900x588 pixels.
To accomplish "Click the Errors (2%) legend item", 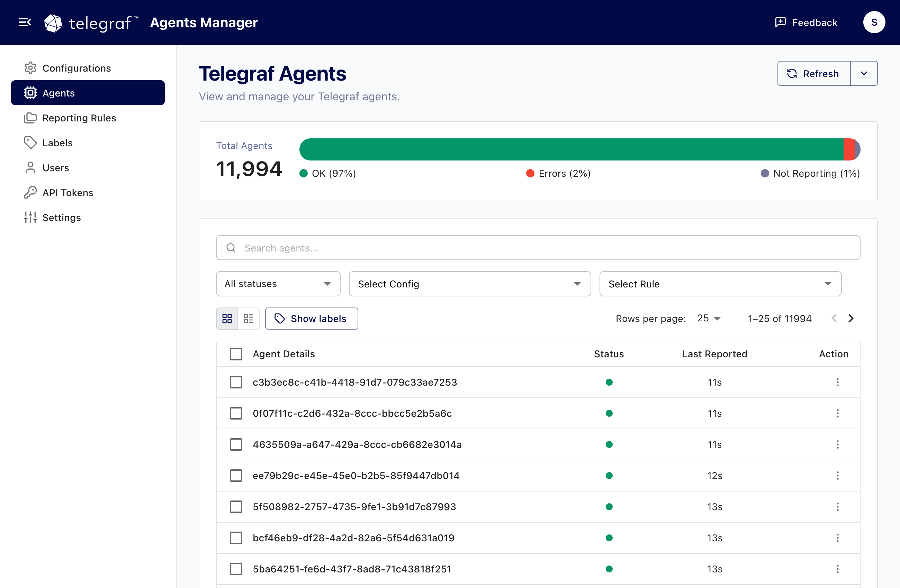I will pos(558,173).
